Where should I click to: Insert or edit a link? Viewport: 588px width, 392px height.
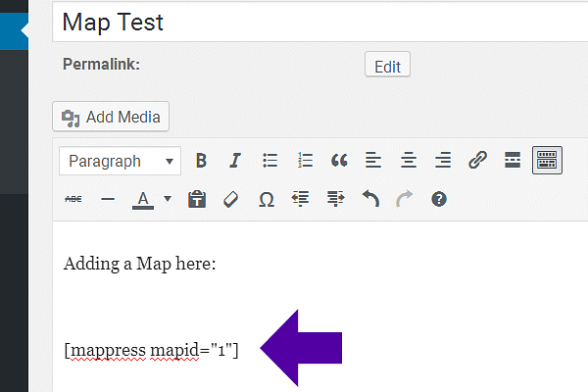pyautogui.click(x=477, y=161)
